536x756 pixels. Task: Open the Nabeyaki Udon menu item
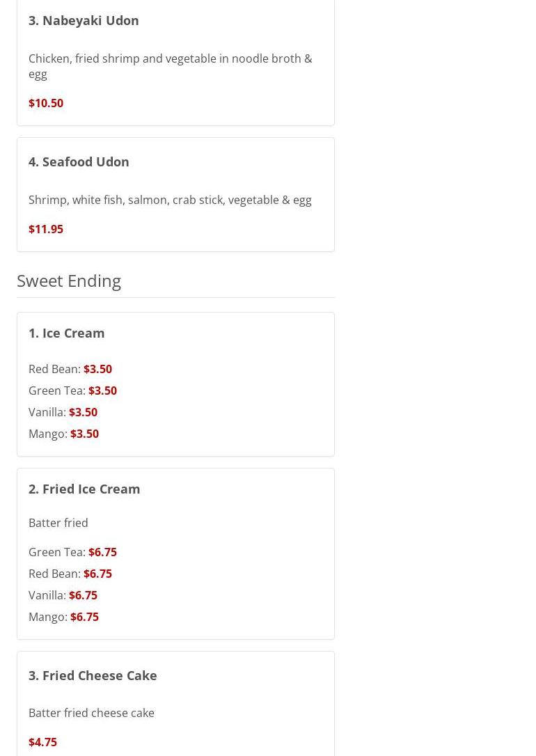(84, 20)
